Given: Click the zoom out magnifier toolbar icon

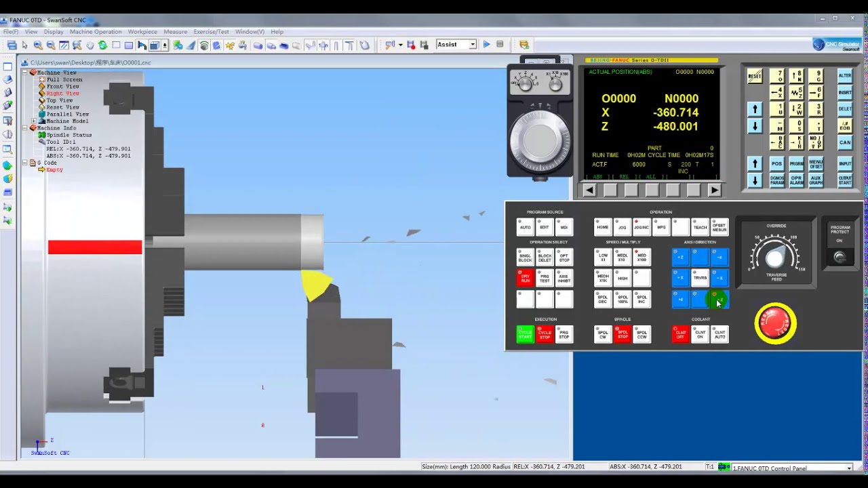Looking at the screenshot, I should [x=51, y=45].
